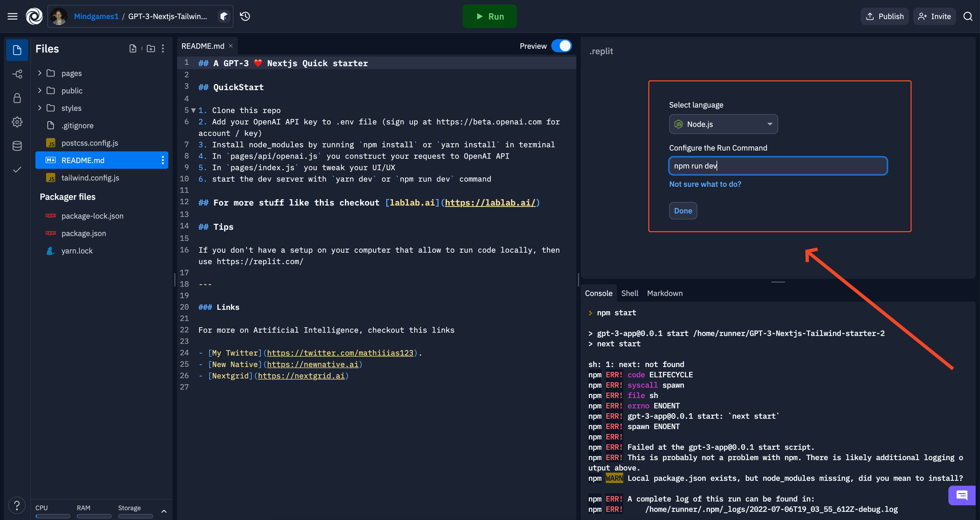Click the Storage usage bar
Image resolution: width=980 pixels, height=520 pixels.
pyautogui.click(x=135, y=516)
